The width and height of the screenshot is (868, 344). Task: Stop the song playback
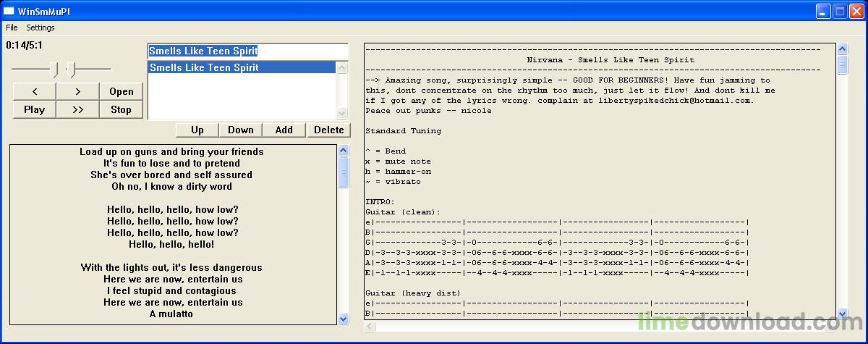click(122, 109)
